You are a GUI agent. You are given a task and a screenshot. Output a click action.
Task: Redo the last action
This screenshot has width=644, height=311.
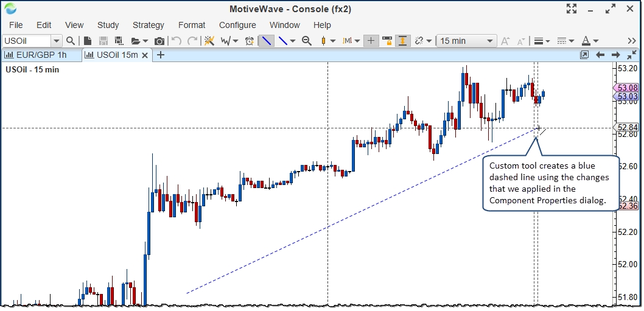pyautogui.click(x=192, y=41)
